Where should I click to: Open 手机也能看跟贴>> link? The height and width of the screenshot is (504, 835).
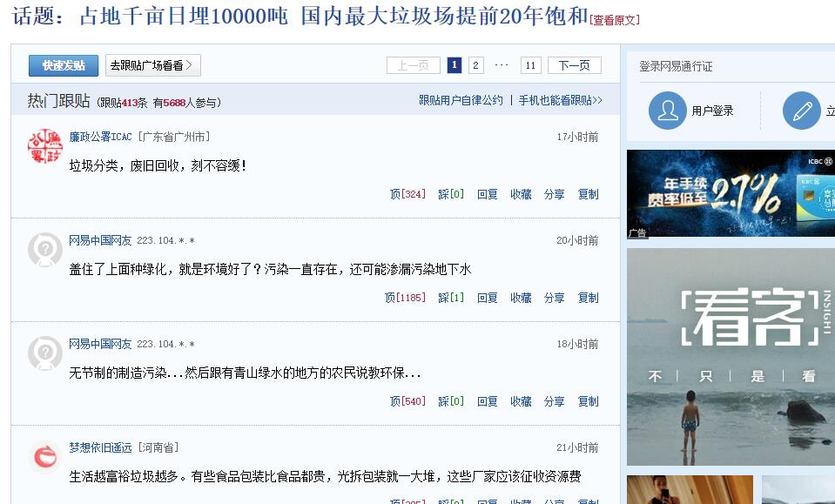click(560, 100)
